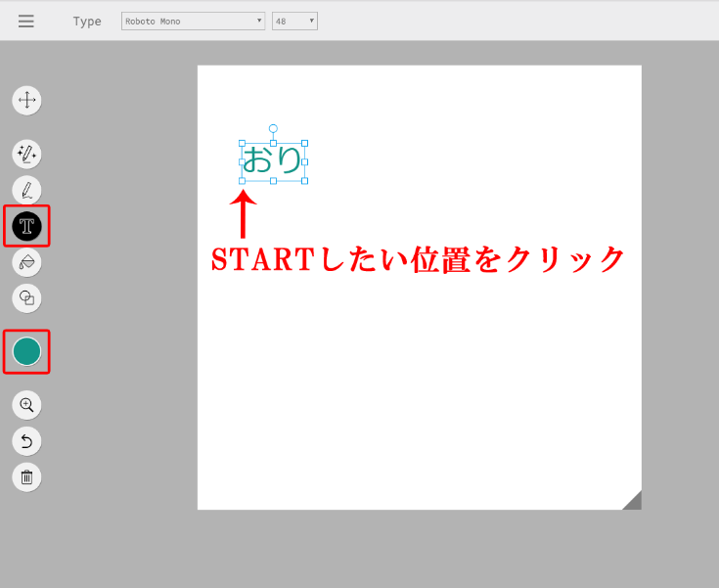Click the trash can delete icon
The image size is (719, 588).
pyautogui.click(x=26, y=477)
